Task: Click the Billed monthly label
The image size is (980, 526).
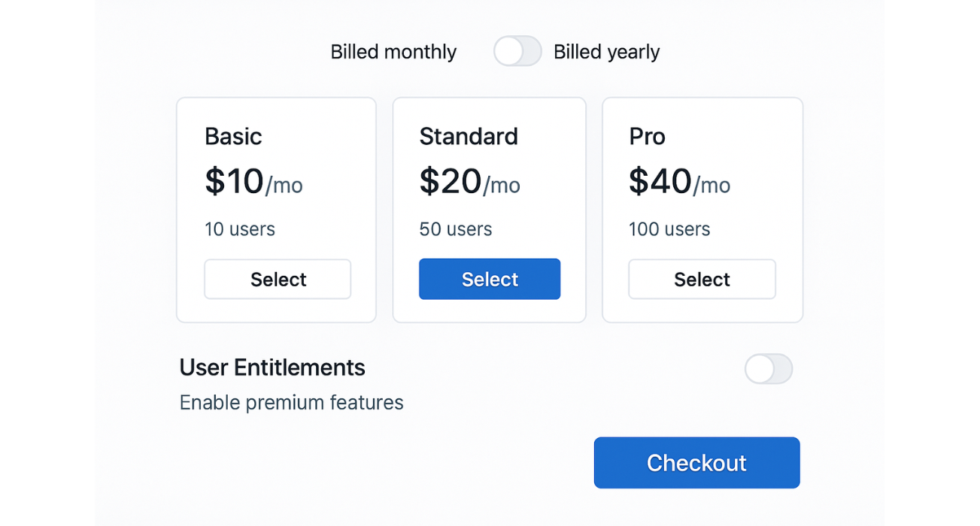Action: [393, 51]
